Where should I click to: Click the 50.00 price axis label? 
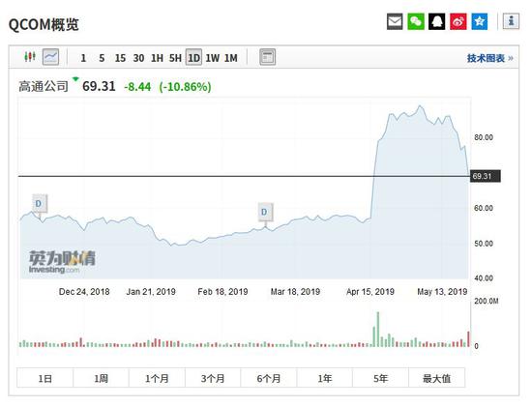click(x=484, y=244)
